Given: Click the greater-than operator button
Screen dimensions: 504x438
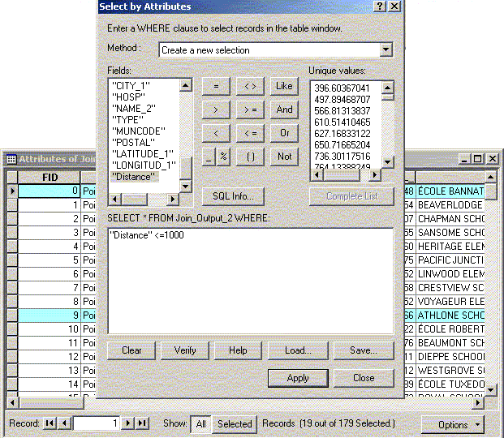Looking at the screenshot, I should 215,109.
